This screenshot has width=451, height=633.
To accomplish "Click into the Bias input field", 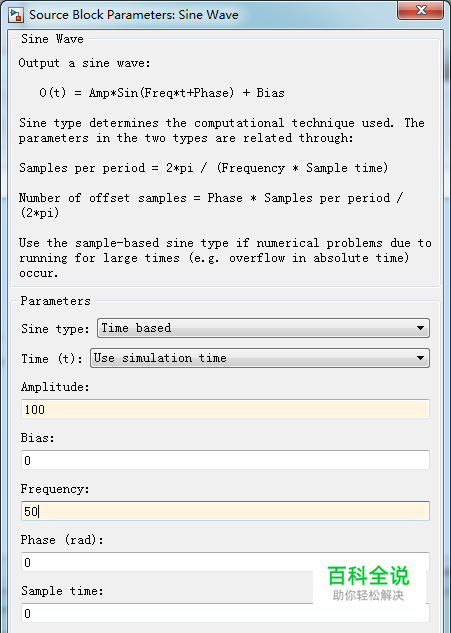I will (225, 460).
